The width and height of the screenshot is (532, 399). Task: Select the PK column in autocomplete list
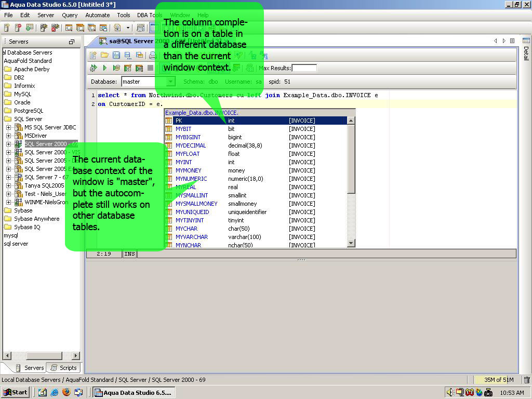point(256,121)
